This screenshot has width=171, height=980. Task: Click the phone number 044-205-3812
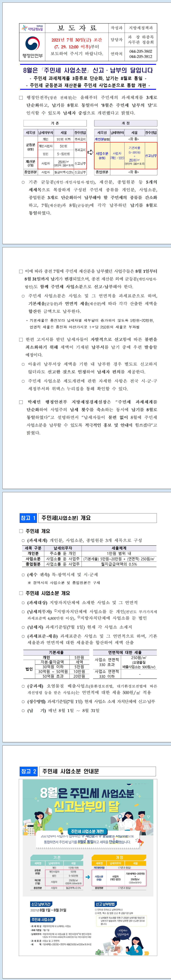[141, 56]
